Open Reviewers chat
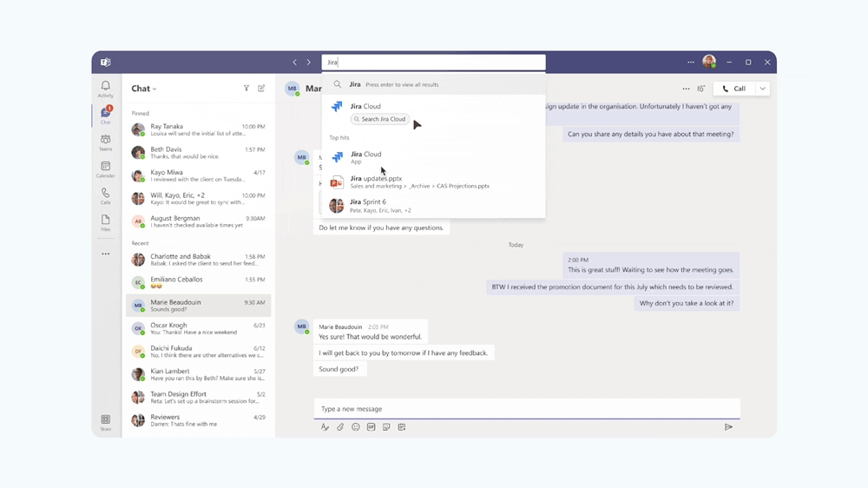 pos(198,420)
